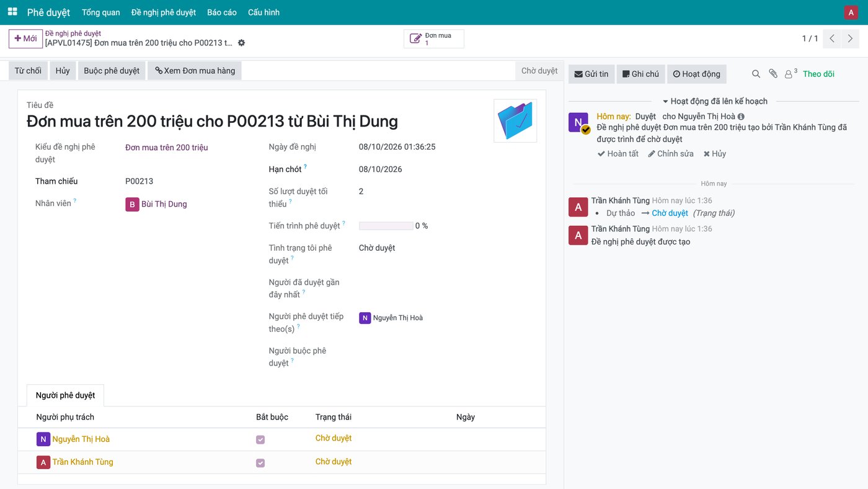Collapse the Hoạt động đã lên kế hoạch section

click(x=715, y=101)
